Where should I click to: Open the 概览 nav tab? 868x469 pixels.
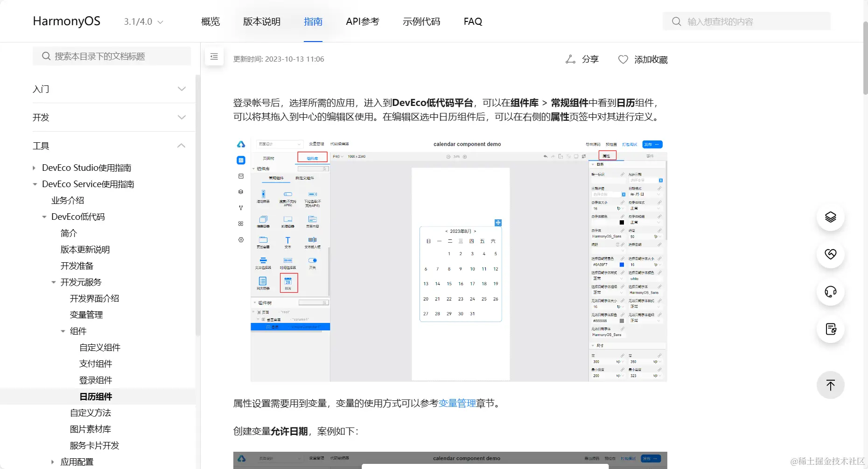tap(210, 21)
